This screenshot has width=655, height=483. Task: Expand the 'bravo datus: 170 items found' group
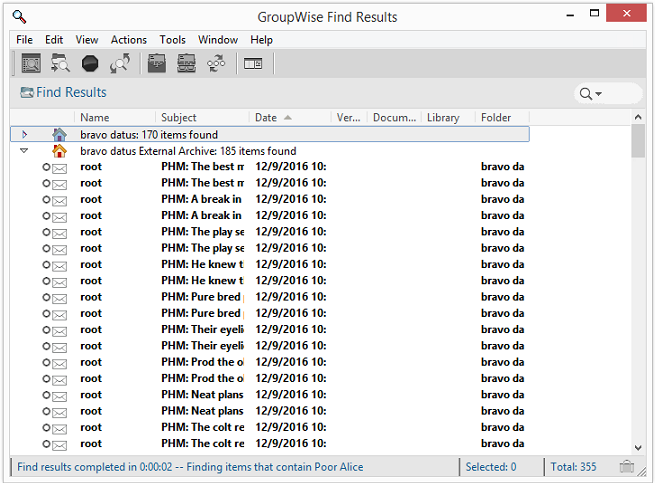click(x=24, y=134)
